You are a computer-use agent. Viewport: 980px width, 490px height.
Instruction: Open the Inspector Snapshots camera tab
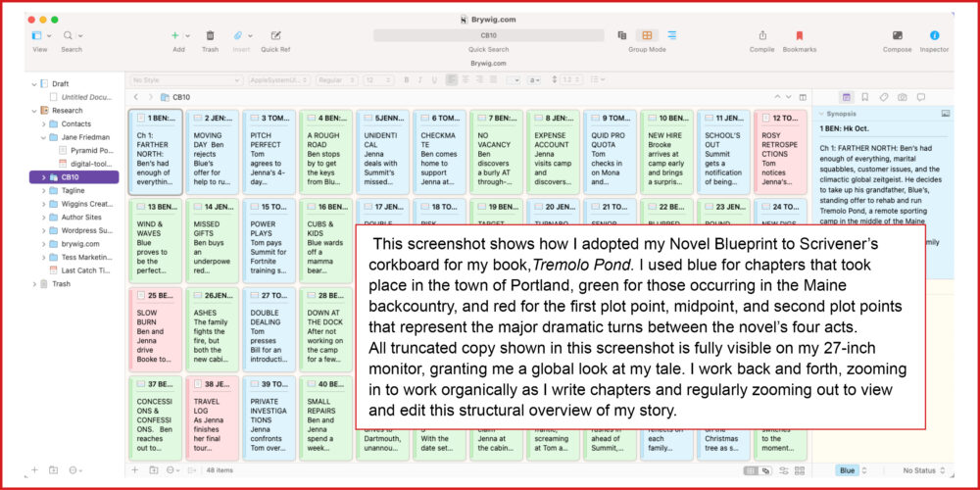902,97
